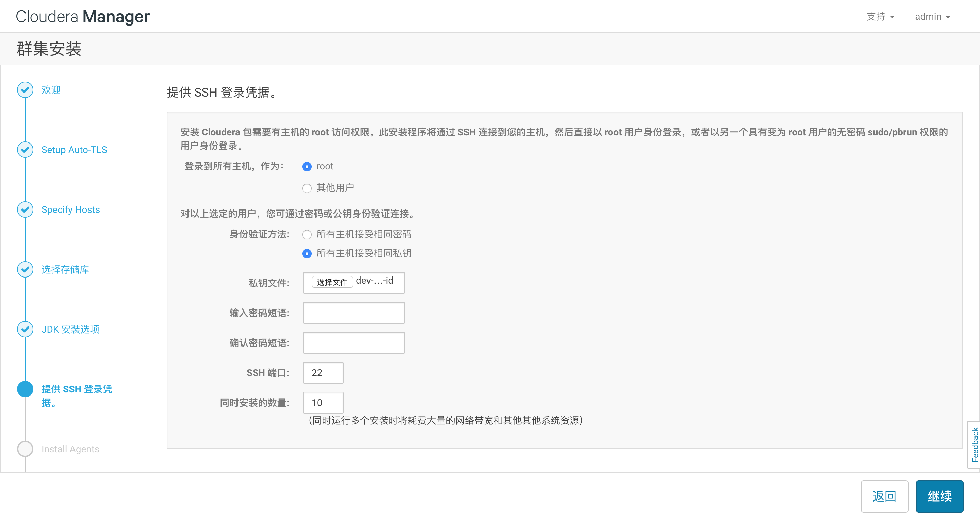Click the Specify Hosts checkmark icon
980x521 pixels.
click(x=25, y=209)
